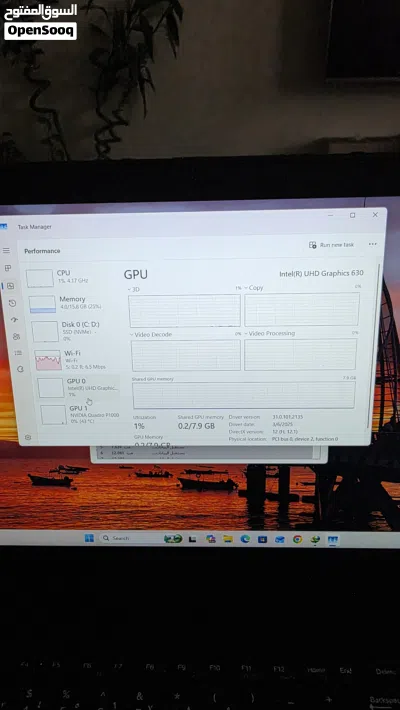Open the Details icon in sidebar
Image resolution: width=400 pixels, height=710 pixels.
tap(18, 352)
